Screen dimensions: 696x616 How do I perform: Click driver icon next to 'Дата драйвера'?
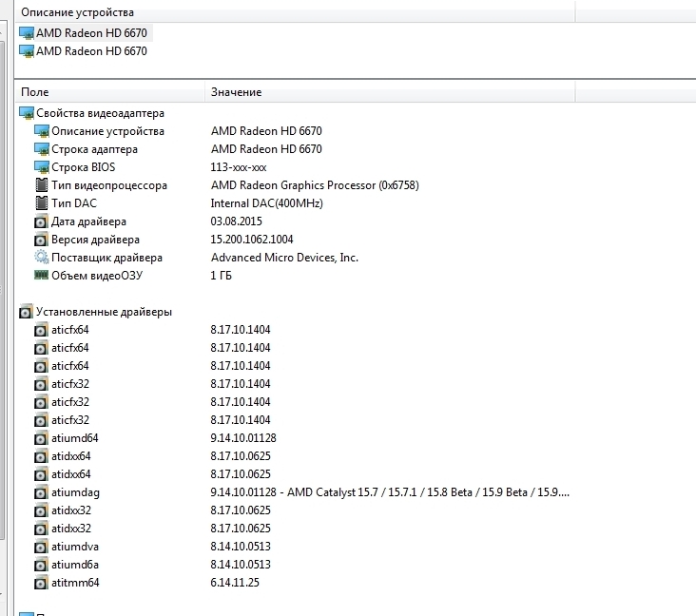41,221
